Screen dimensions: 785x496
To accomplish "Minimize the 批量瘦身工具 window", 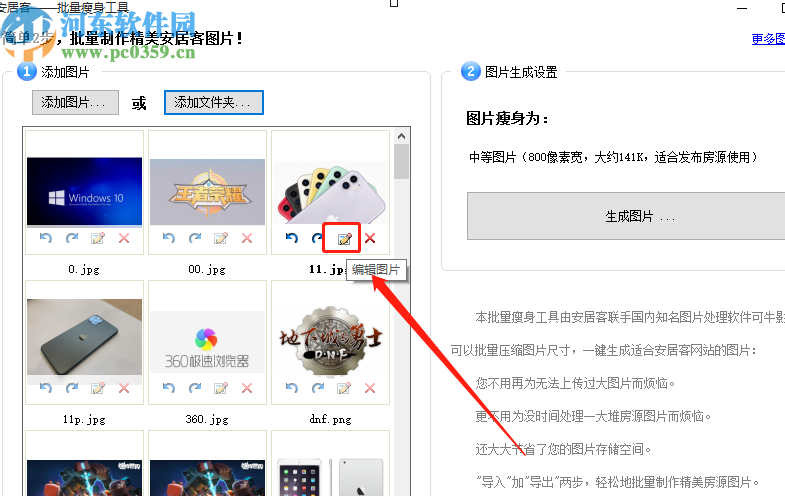I will pos(742,8).
